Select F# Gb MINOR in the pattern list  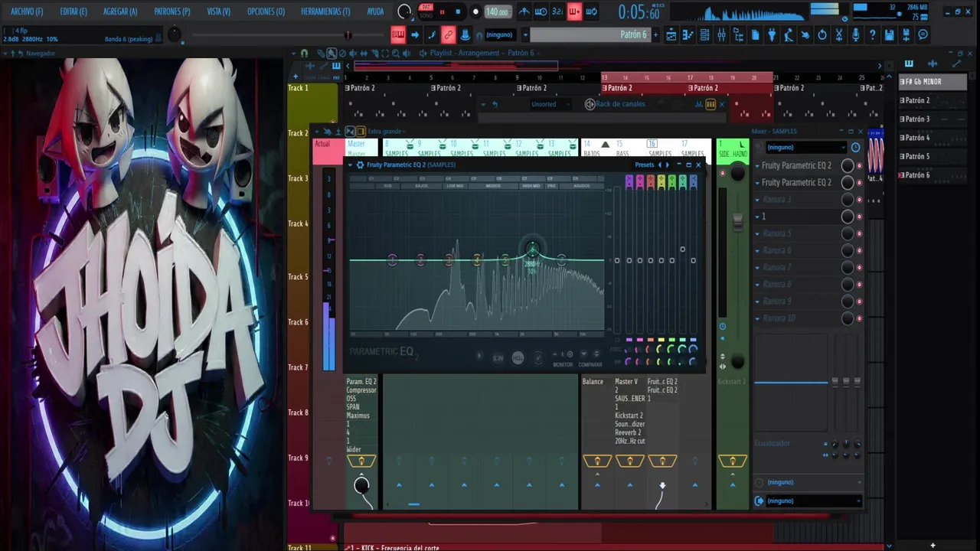[933, 82]
